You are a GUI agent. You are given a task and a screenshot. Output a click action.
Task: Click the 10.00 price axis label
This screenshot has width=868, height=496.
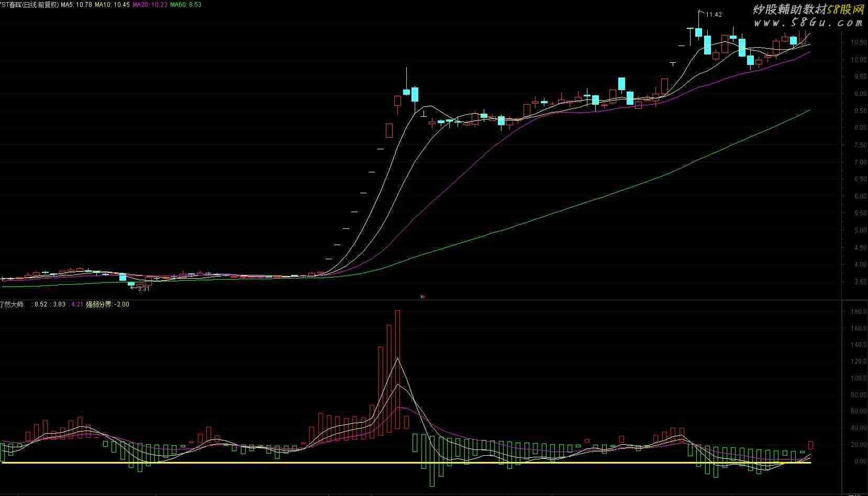859,60
